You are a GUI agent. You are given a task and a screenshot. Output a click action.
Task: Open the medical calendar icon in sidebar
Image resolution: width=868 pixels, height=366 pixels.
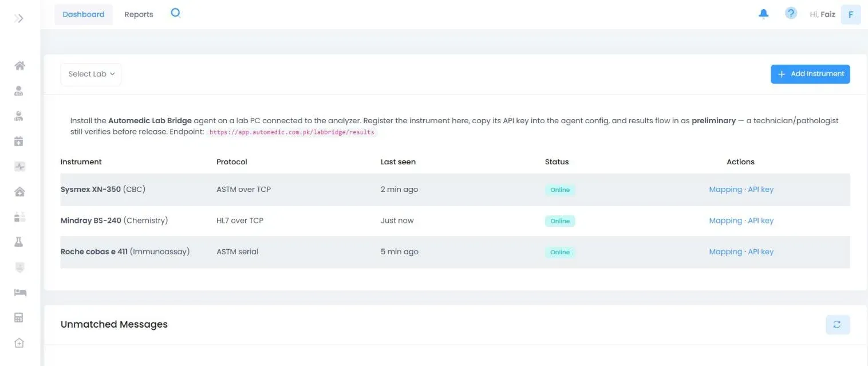(x=19, y=141)
